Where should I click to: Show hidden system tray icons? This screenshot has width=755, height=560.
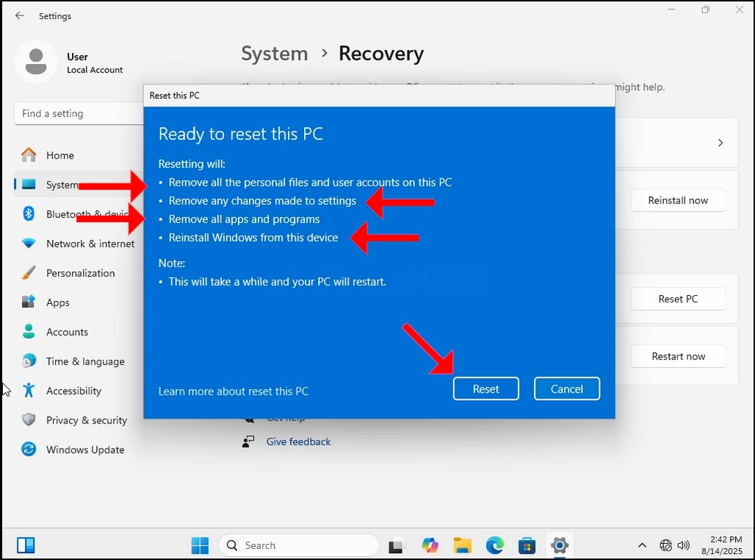coord(642,545)
